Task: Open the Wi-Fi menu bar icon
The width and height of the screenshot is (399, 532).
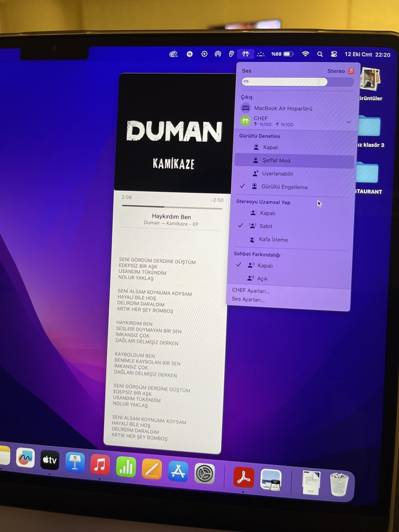Action: click(305, 54)
